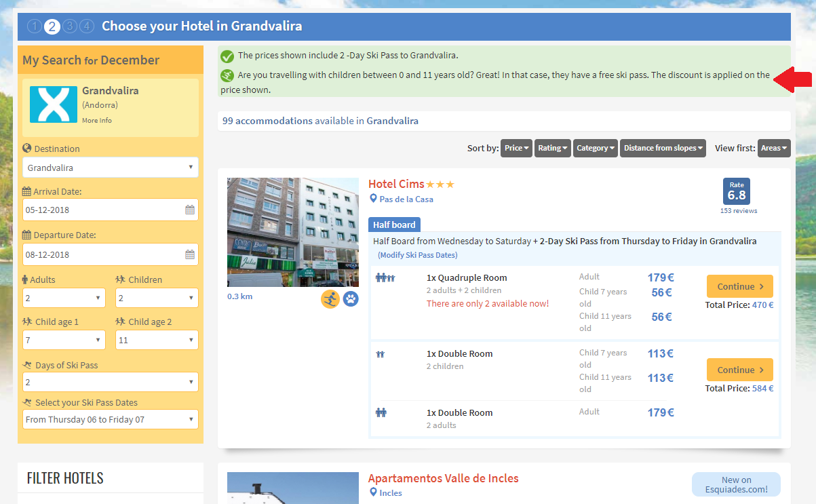
Task: Click the pet-friendly paw icon
Action: coord(351,298)
